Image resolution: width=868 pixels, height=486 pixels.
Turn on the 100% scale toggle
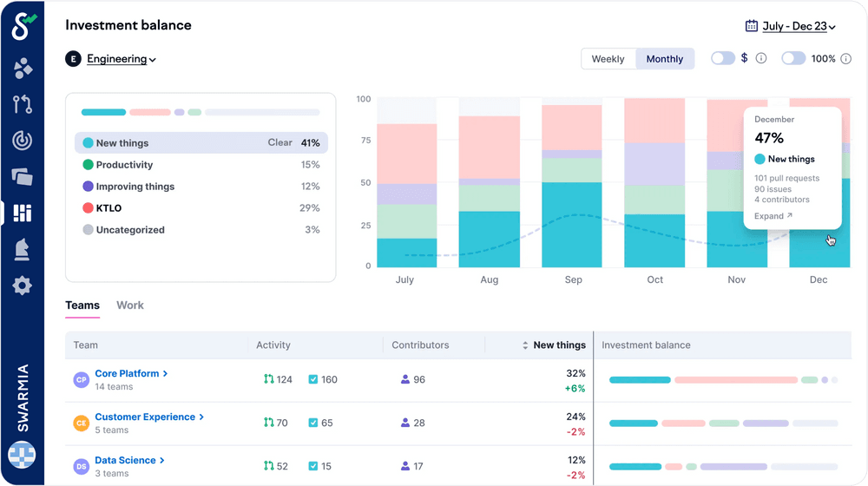pyautogui.click(x=793, y=59)
